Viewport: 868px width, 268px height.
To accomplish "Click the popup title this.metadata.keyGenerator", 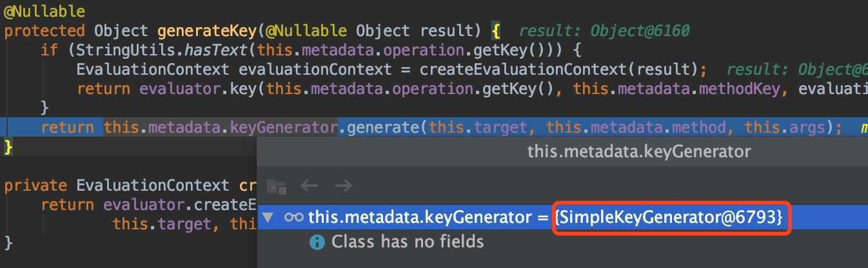I will [x=639, y=151].
